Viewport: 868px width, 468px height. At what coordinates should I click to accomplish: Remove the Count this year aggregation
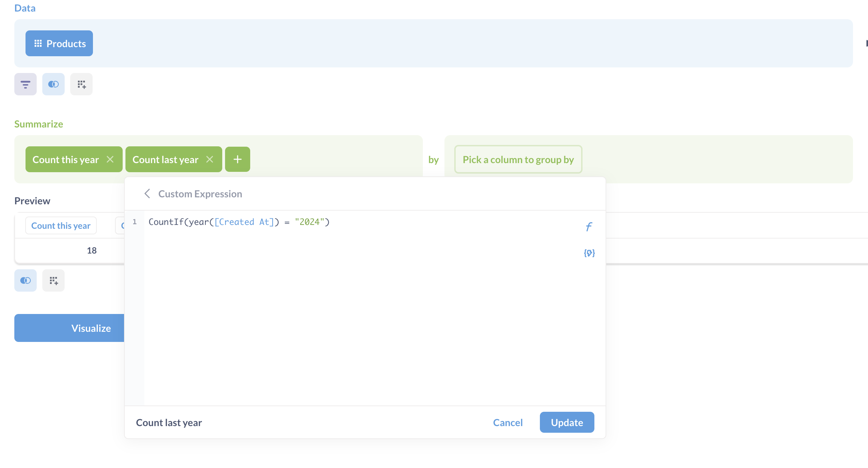click(x=110, y=159)
